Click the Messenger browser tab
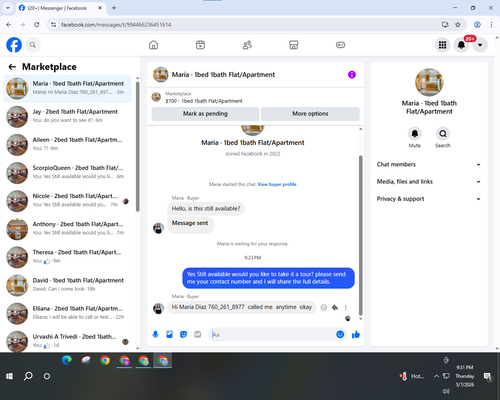This screenshot has width=500, height=400. [x=60, y=8]
